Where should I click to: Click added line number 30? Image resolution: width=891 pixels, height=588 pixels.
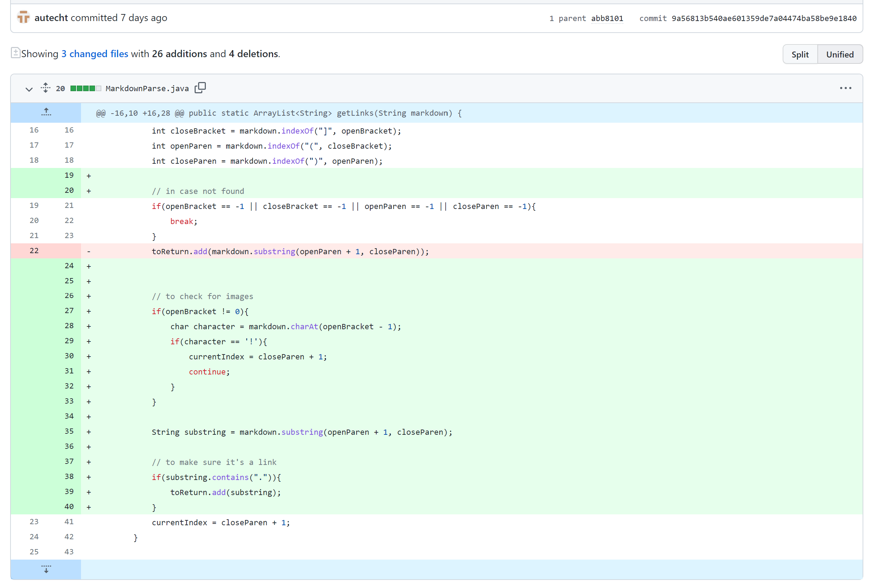(x=69, y=356)
